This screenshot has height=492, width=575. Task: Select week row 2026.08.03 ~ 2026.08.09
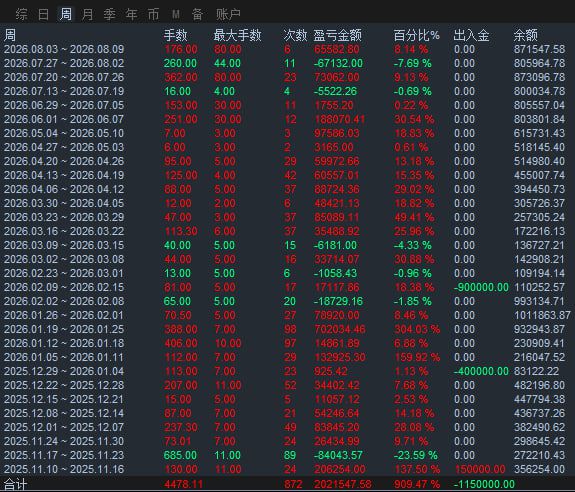point(288,49)
